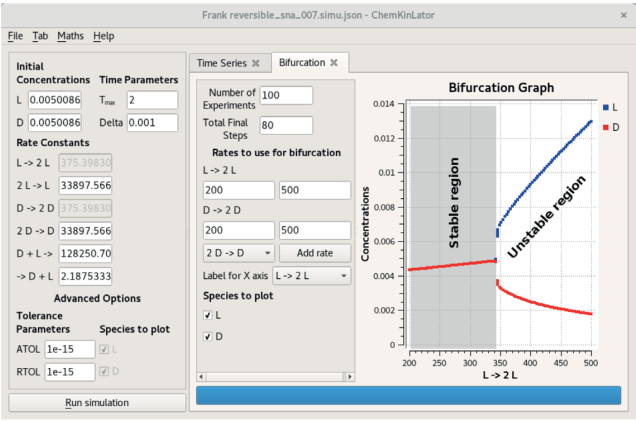Viewport: 636px width, 421px height.
Task: Click the blue L legend marker
Action: [608, 106]
